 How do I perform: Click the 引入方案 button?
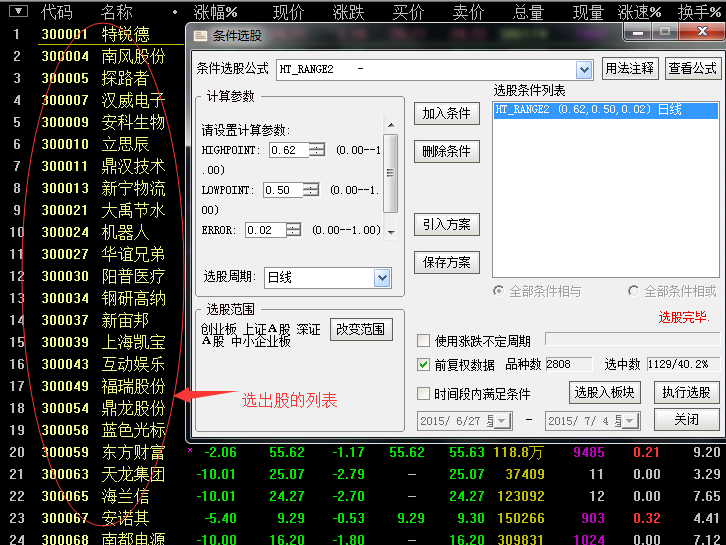tap(447, 225)
